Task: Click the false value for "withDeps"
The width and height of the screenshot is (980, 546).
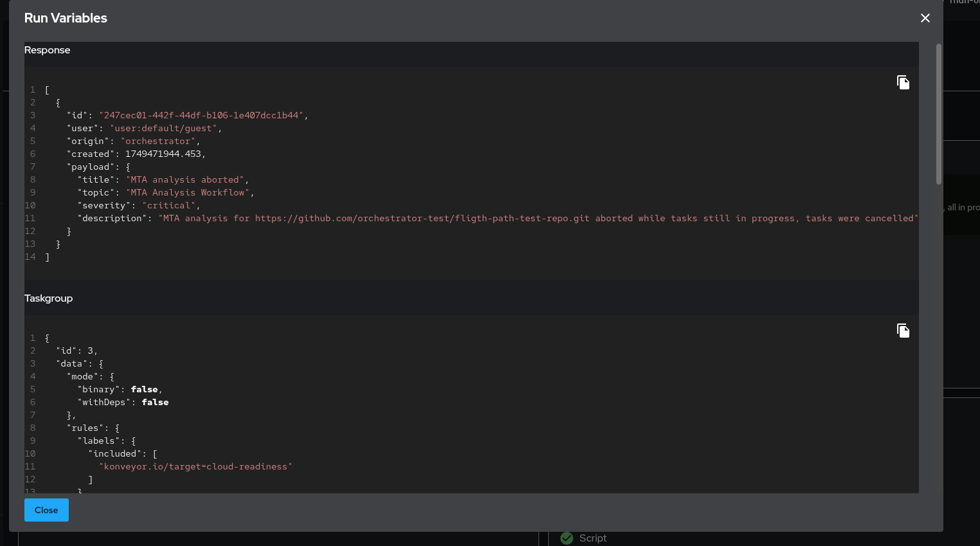Action: 155,403
